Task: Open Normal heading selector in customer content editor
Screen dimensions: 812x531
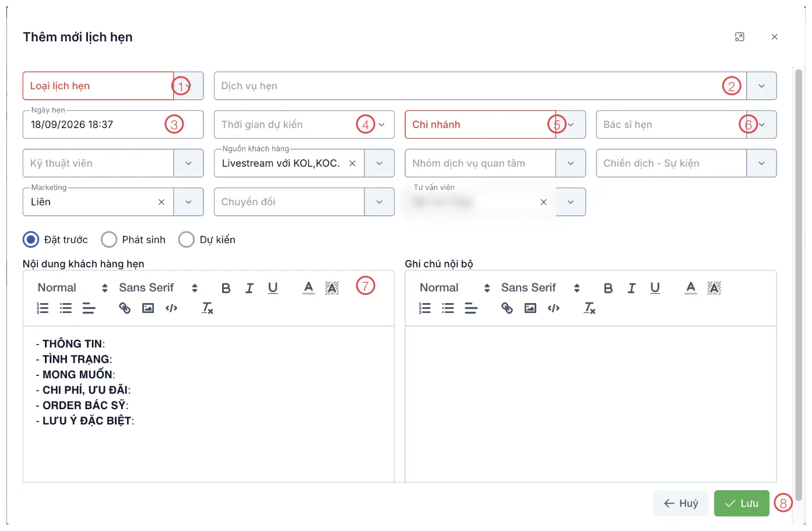Action: [x=72, y=288]
